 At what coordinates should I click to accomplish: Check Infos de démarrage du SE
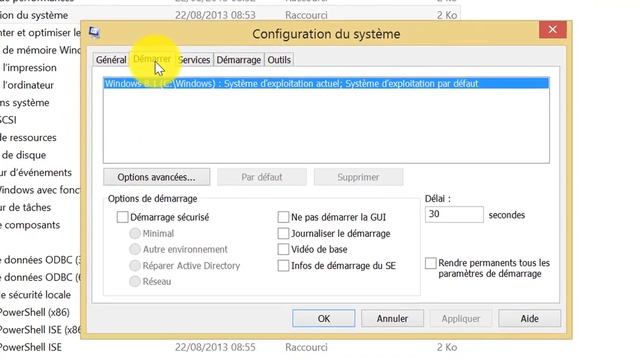(283, 266)
